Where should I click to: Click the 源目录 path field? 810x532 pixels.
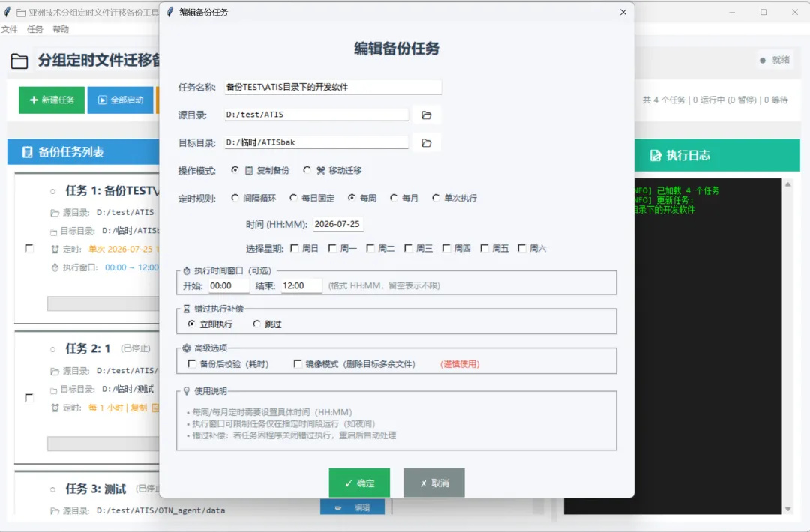point(316,115)
